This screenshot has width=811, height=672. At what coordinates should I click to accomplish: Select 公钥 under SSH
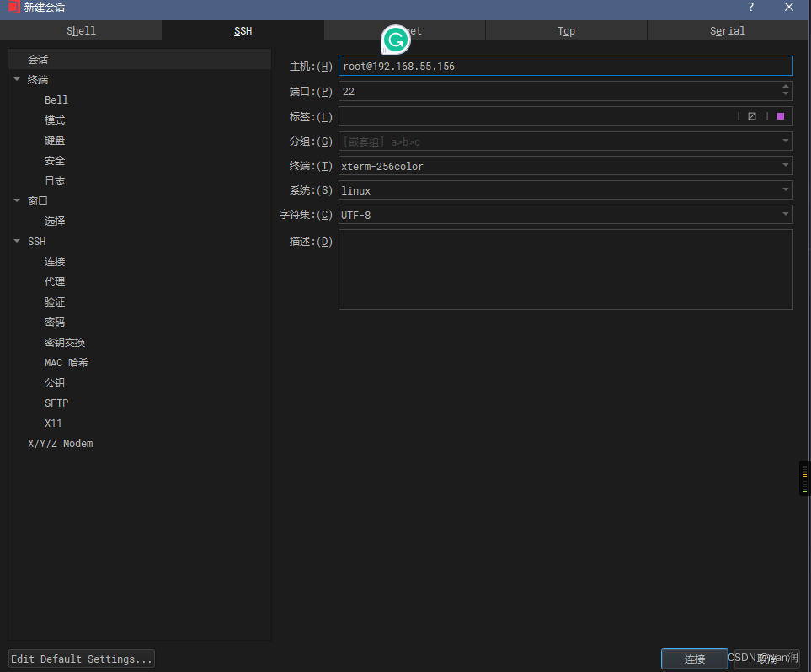pyautogui.click(x=55, y=382)
